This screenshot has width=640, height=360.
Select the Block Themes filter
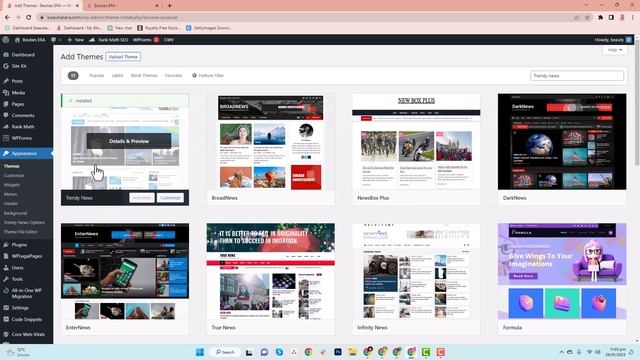[x=144, y=76]
